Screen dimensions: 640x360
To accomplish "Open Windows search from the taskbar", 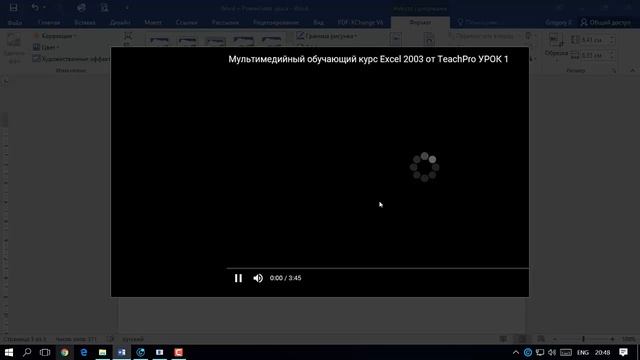I will (27, 352).
